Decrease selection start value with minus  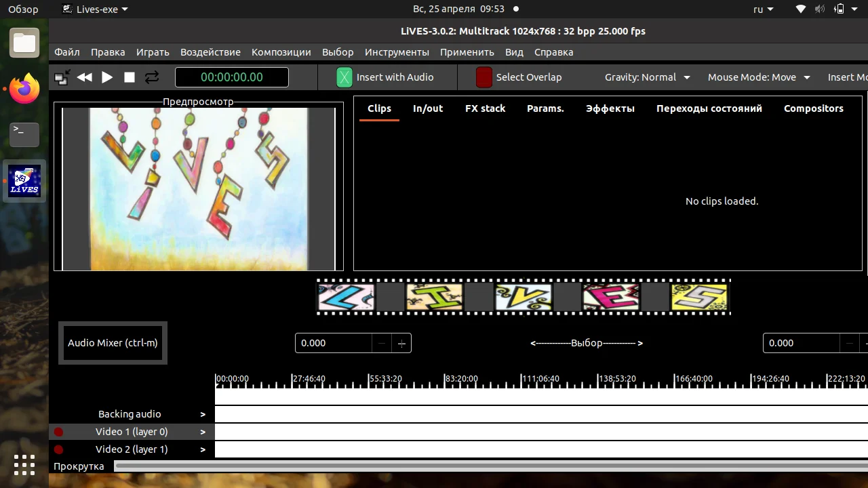coord(382,344)
